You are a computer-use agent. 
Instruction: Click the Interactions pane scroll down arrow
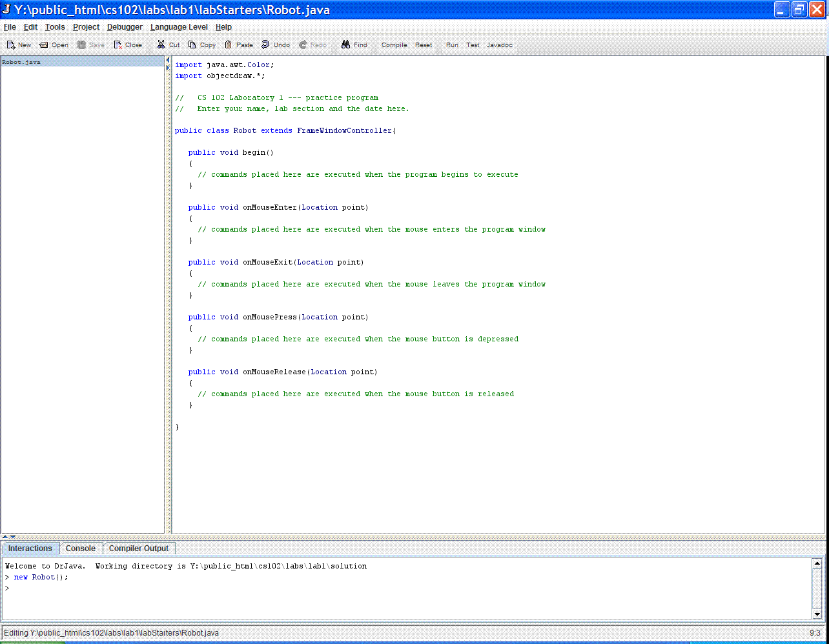click(x=817, y=614)
